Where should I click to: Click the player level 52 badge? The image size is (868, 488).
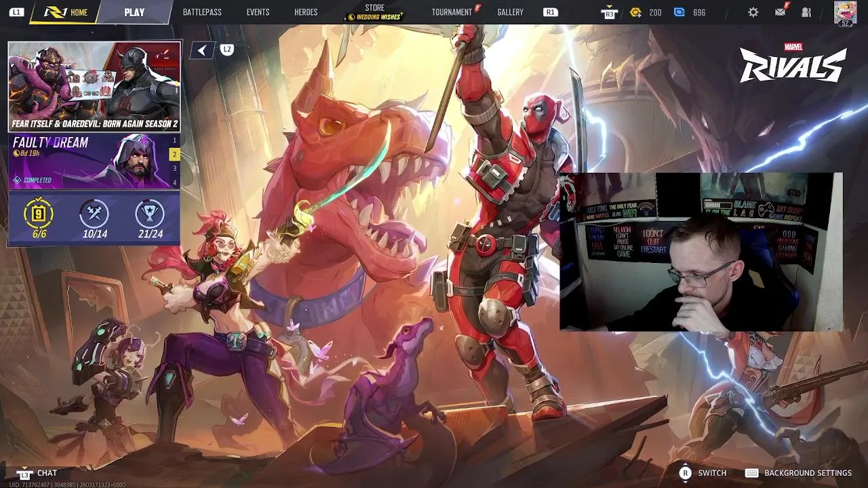click(x=845, y=23)
